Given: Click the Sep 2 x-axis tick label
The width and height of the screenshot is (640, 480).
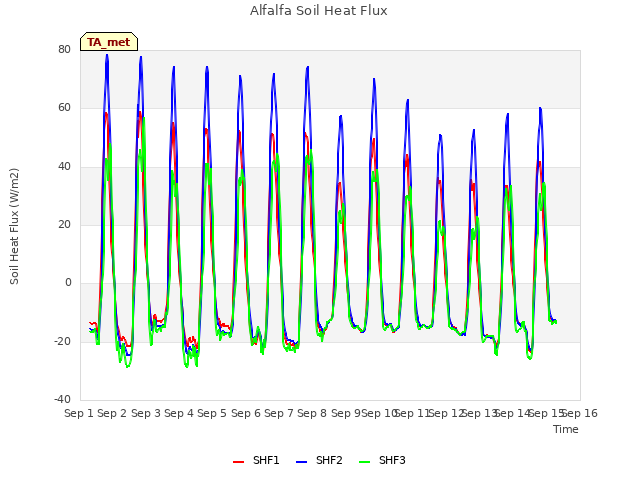Looking at the screenshot, I should 112,413.
